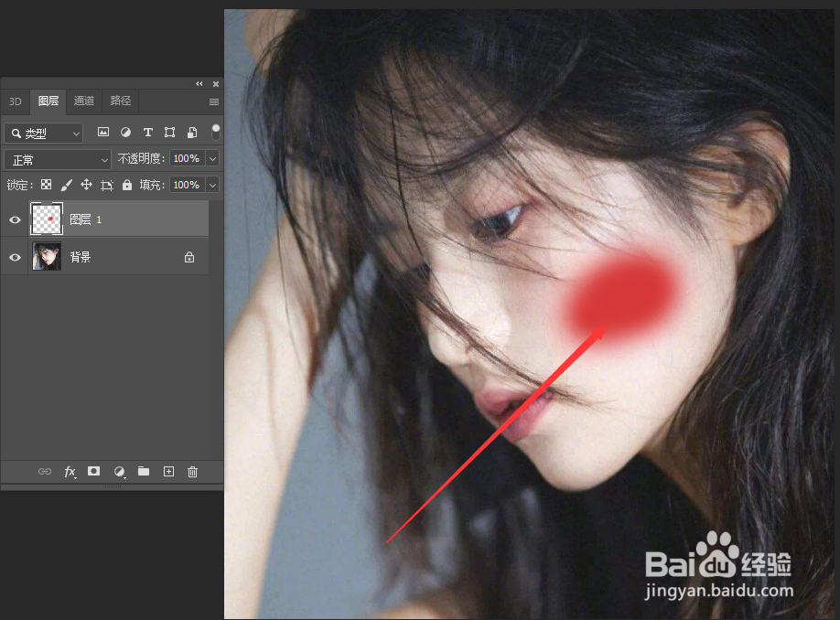Lock all layer properties
Image resolution: width=840 pixels, height=620 pixels.
click(x=127, y=185)
